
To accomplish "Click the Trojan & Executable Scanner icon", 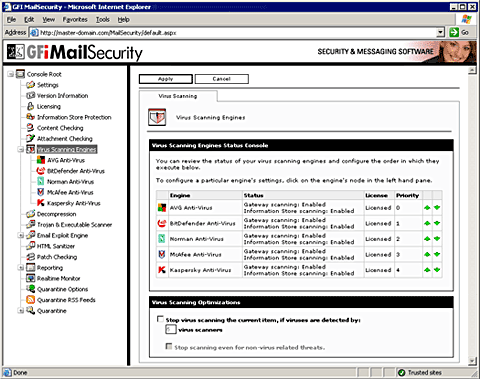I will click(30, 224).
